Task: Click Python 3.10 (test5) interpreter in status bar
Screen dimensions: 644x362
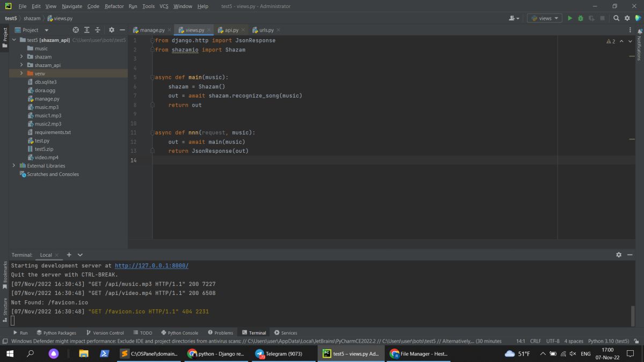Action: (609, 341)
